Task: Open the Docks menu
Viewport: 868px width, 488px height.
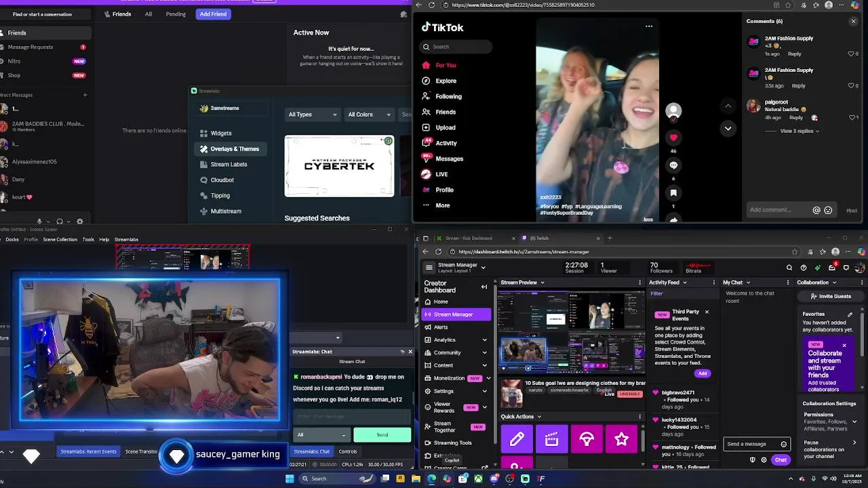Action: point(12,239)
